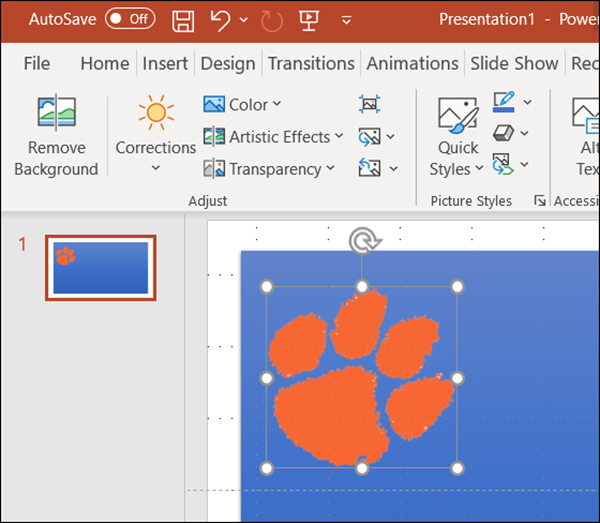Click the top-middle resize handle of picture
The width and height of the screenshot is (600, 523).
point(362,287)
